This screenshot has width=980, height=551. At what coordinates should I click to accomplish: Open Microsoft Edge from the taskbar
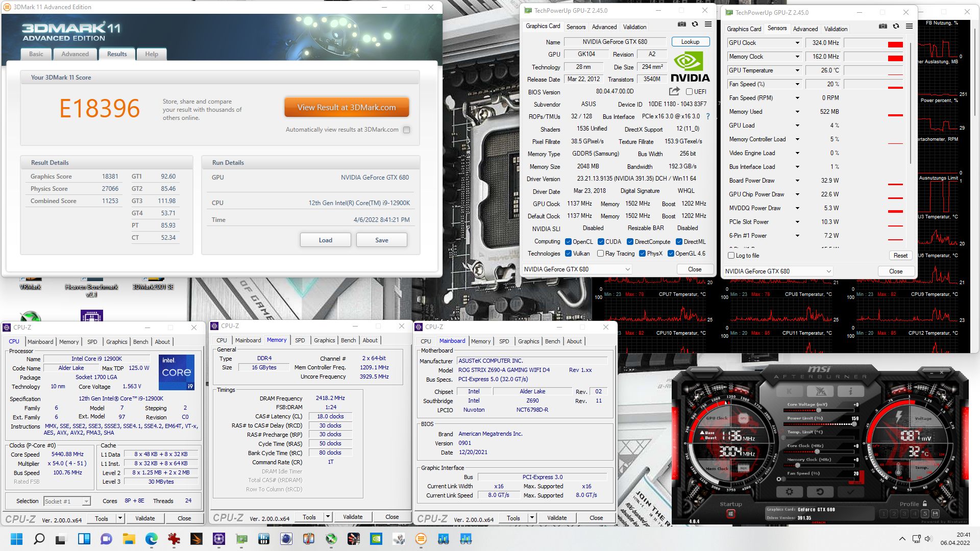(x=151, y=539)
